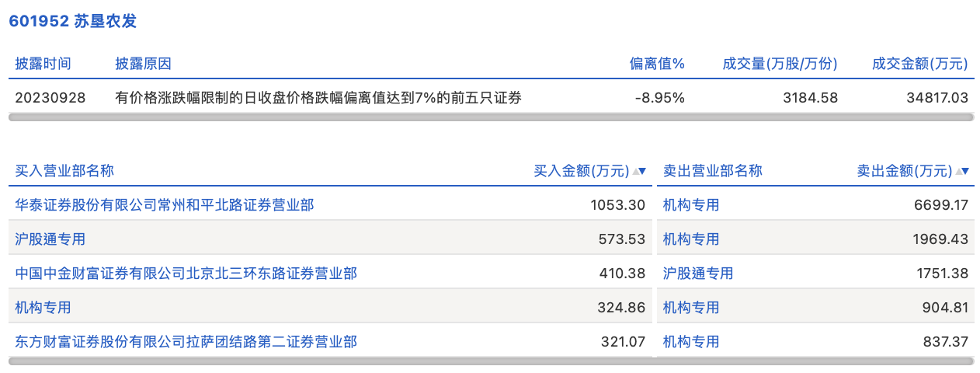Open the 机构专用 seller with 1969.43

pos(691,239)
